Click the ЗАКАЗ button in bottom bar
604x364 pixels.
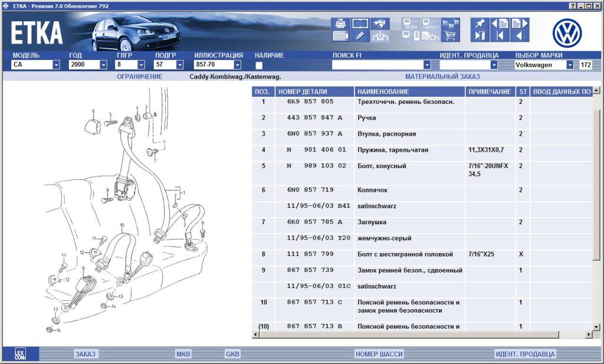click(86, 354)
